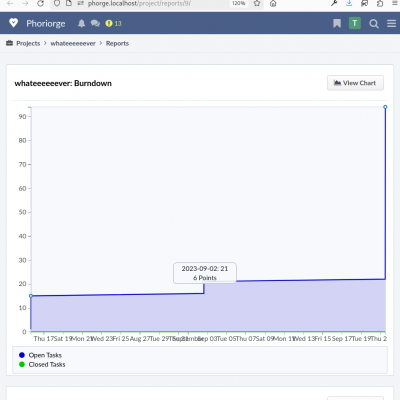Select the Reports breadcrumb item
Viewport: 400px width, 400px height.
117,43
